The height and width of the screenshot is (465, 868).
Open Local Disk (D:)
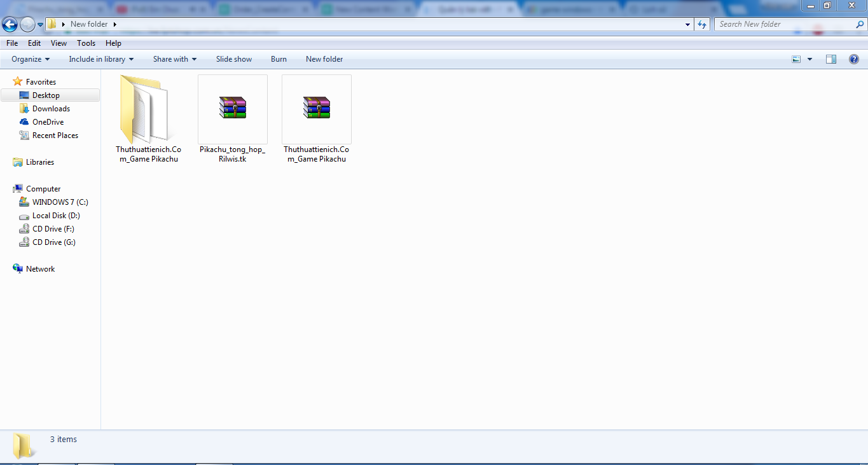tap(56, 216)
